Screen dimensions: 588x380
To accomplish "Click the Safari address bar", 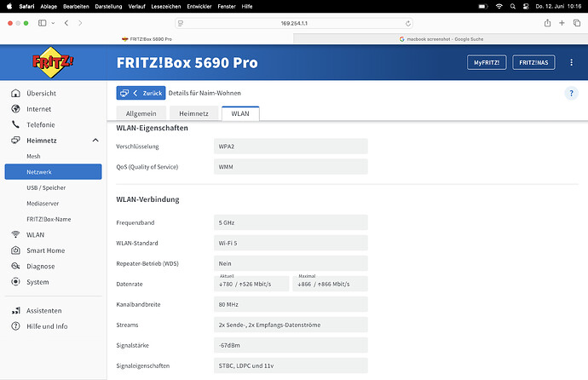I will 292,23.
